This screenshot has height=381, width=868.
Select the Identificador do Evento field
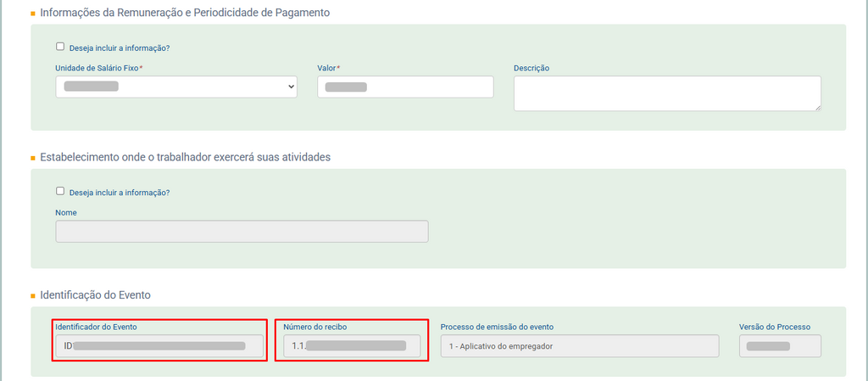[159, 346]
